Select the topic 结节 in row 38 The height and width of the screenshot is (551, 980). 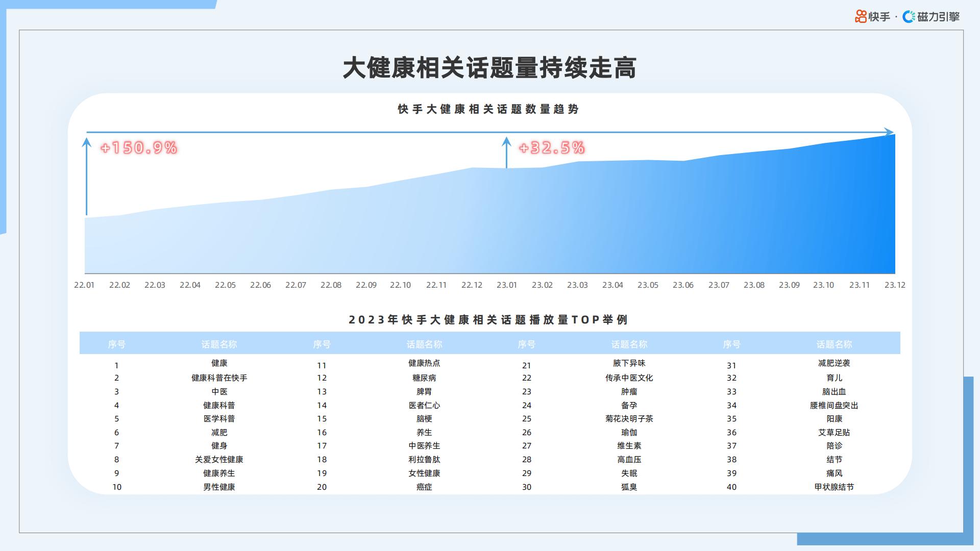click(834, 460)
